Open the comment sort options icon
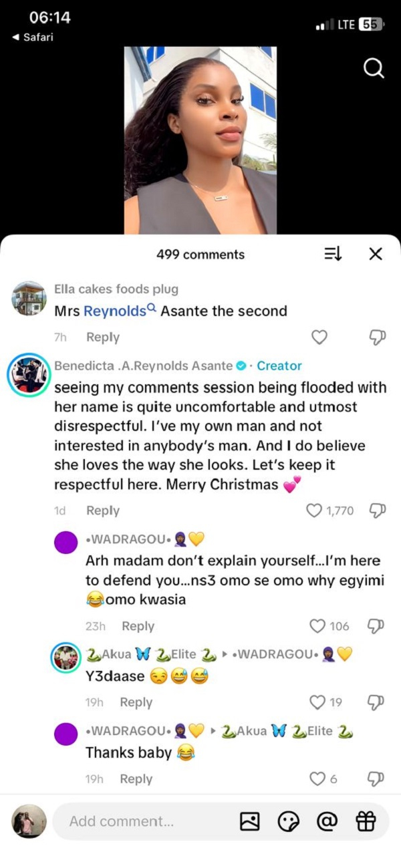 [333, 254]
